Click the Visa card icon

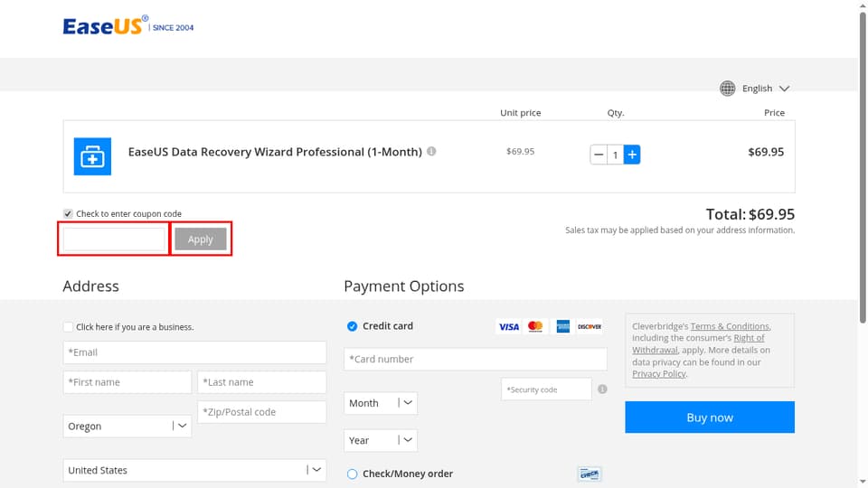pyautogui.click(x=508, y=326)
